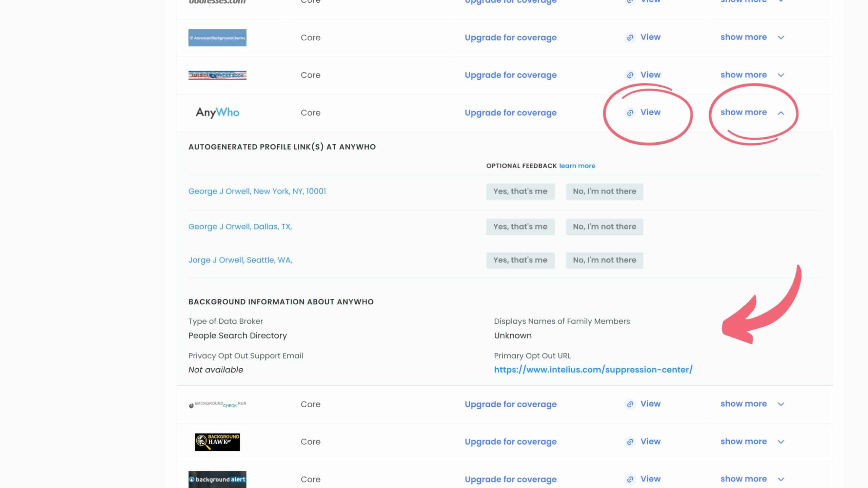Open George J Orwell New York profile

[x=257, y=191]
